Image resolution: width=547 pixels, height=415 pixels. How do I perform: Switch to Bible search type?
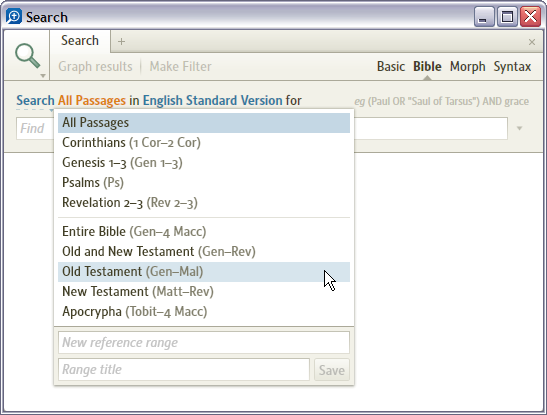[x=427, y=66]
